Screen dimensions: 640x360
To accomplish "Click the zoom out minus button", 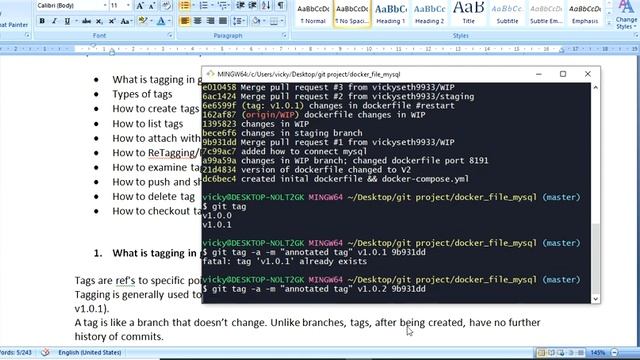I will click(x=615, y=352).
